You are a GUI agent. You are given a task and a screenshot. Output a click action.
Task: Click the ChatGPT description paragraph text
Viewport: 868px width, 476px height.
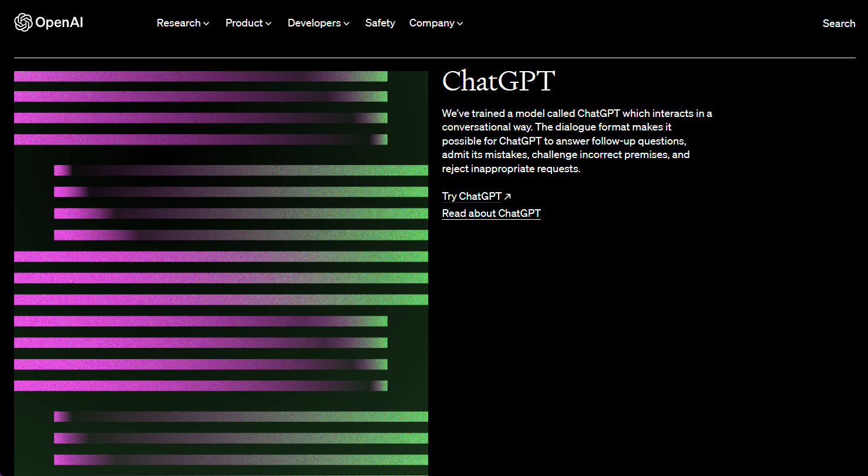[577, 141]
